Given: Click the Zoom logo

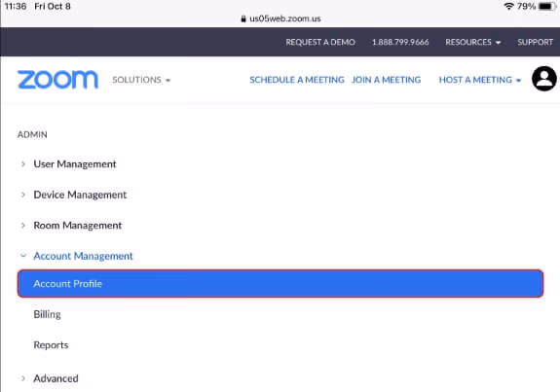Looking at the screenshot, I should (x=57, y=79).
